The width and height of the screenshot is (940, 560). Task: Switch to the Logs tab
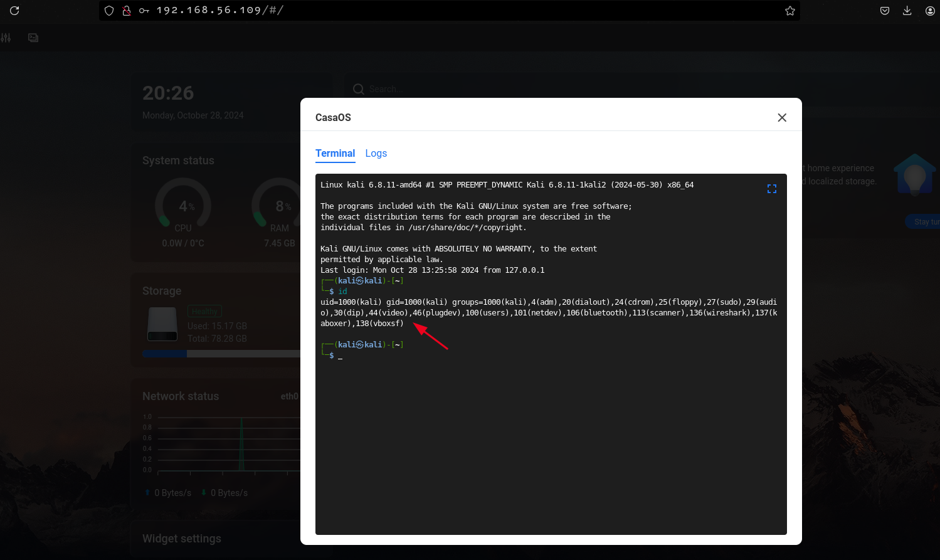tap(376, 154)
